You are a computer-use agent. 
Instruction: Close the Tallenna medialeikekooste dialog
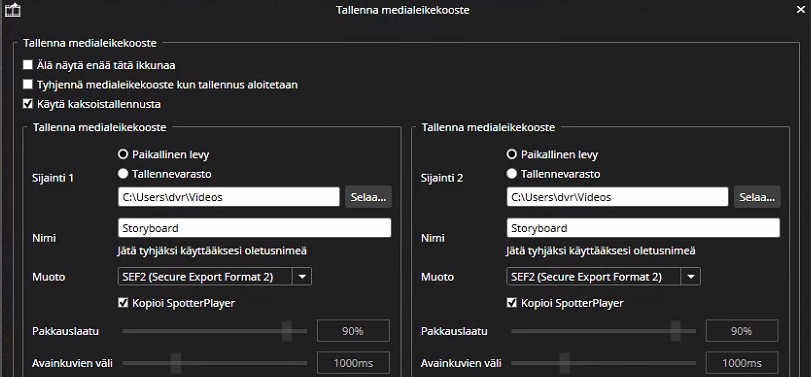click(x=800, y=10)
